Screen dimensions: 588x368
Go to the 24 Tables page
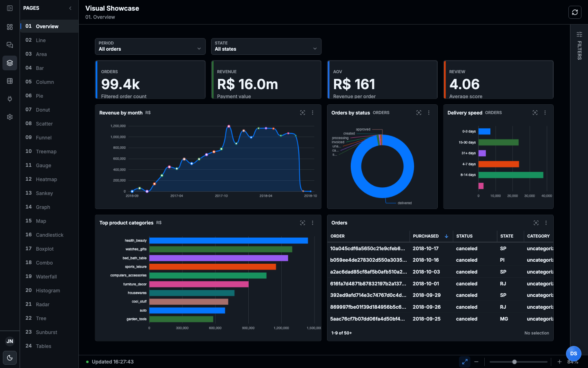tap(49, 346)
